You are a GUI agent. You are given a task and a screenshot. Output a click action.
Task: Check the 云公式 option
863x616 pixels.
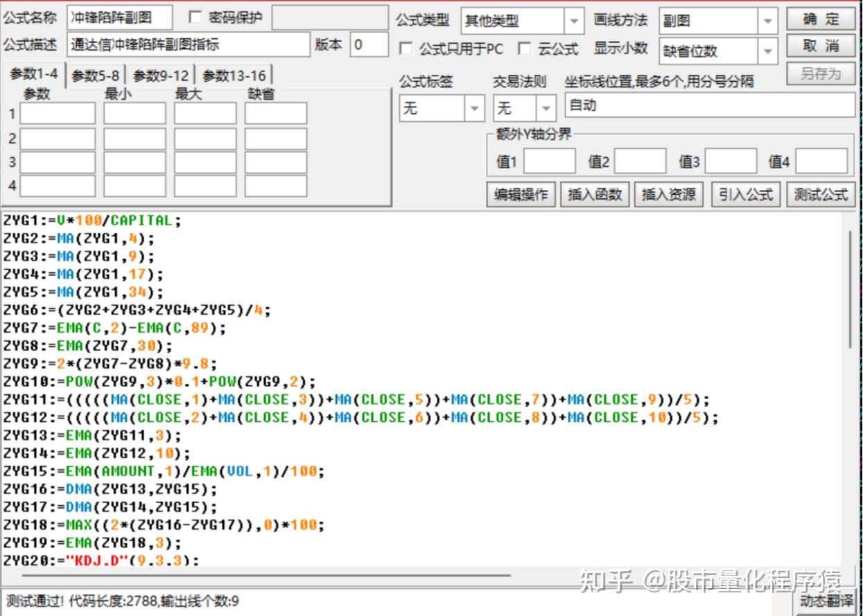[x=525, y=49]
